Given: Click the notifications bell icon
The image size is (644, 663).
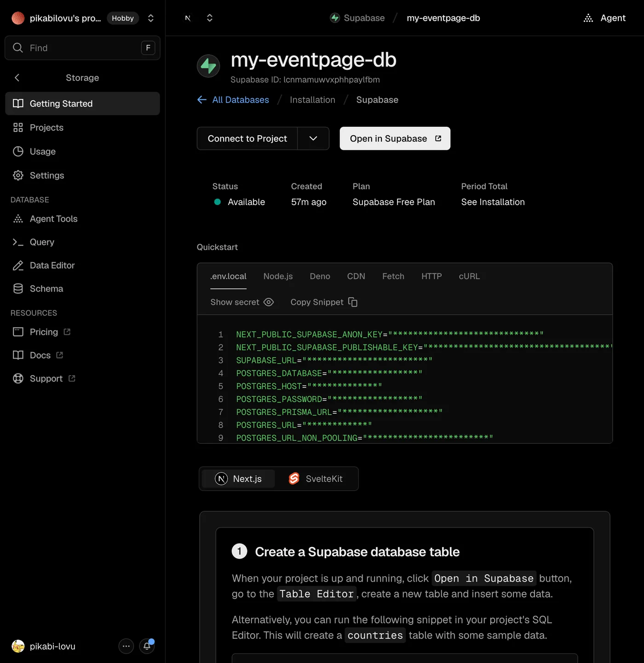Looking at the screenshot, I should (x=147, y=646).
